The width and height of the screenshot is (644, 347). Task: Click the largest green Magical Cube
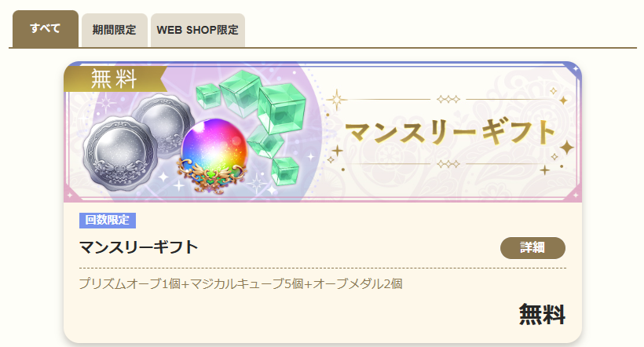click(282, 108)
